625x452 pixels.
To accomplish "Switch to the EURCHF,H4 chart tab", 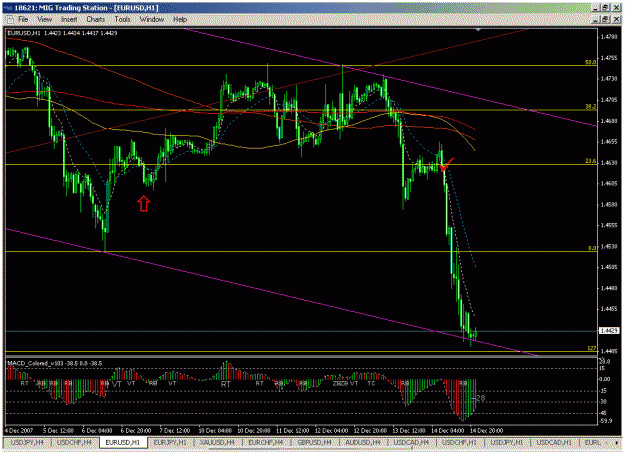I will 265,442.
